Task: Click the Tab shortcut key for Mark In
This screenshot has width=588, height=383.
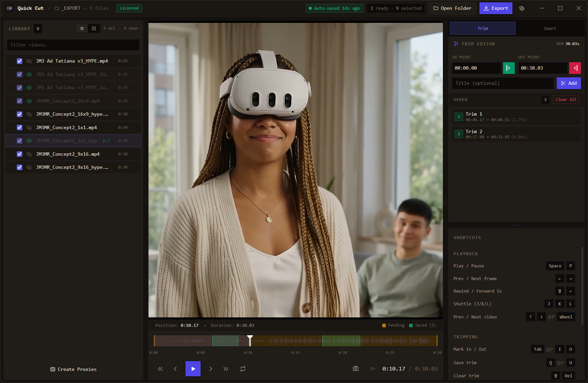Action: point(538,349)
